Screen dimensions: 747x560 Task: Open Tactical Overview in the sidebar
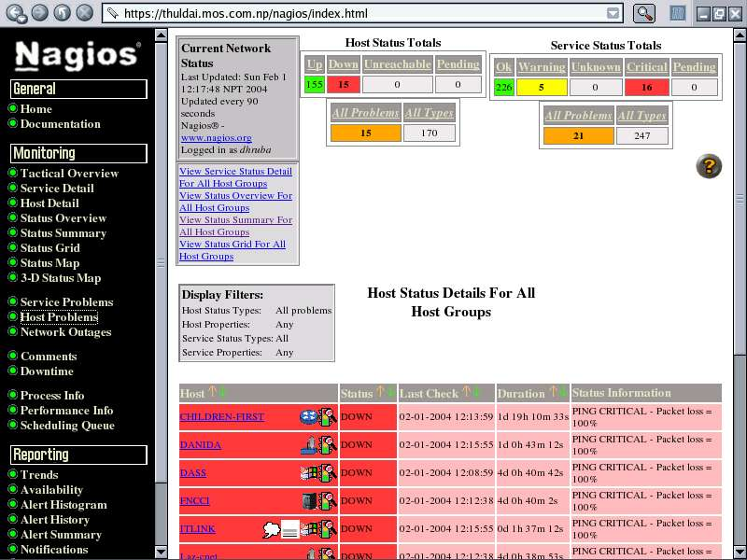click(69, 174)
